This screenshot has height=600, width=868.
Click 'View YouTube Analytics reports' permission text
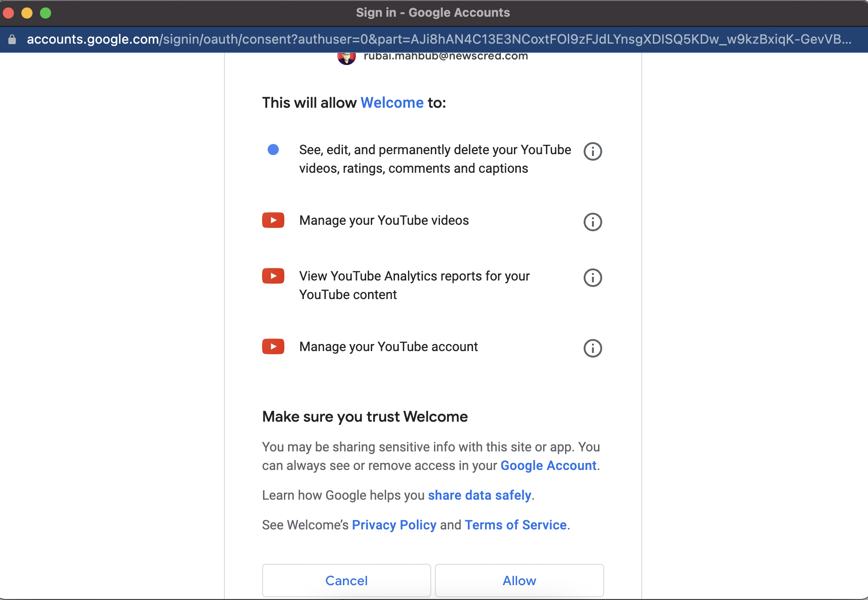[x=414, y=285]
